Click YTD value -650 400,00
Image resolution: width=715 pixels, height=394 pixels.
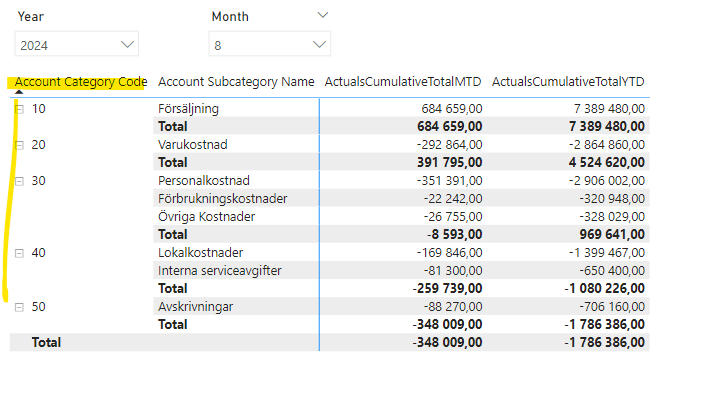tap(612, 270)
